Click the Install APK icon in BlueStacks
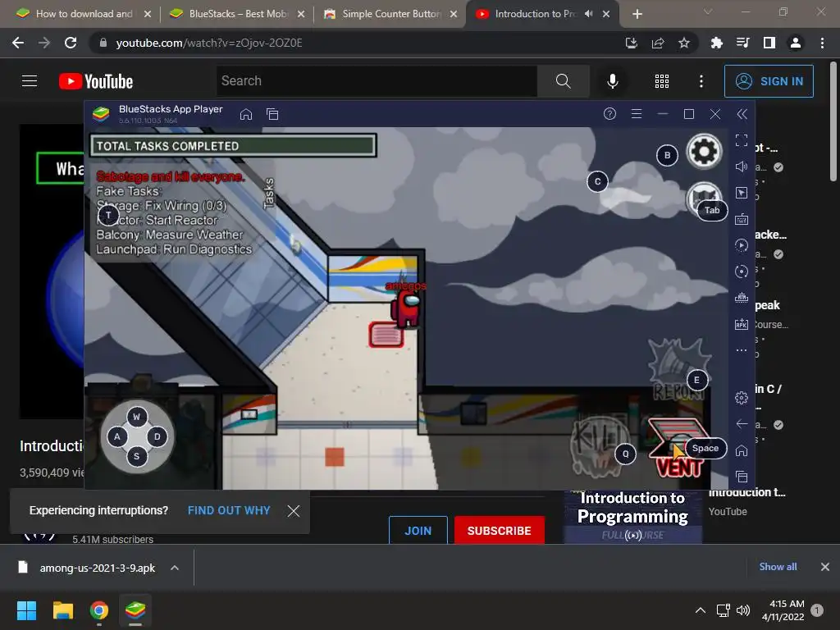This screenshot has height=630, width=840. coord(742,324)
